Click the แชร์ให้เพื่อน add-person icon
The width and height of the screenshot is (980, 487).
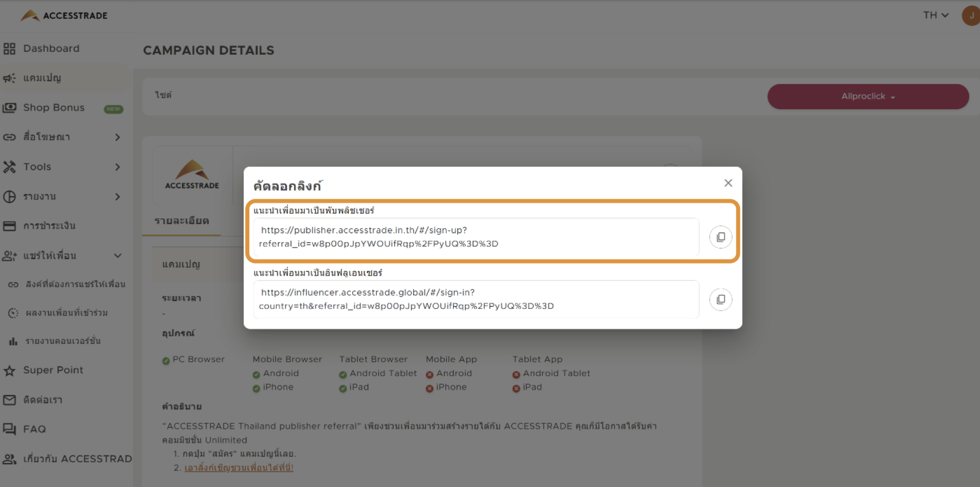9,256
